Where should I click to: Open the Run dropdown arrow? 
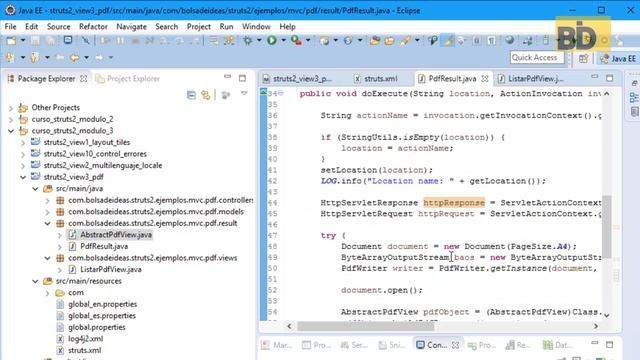click(283, 40)
